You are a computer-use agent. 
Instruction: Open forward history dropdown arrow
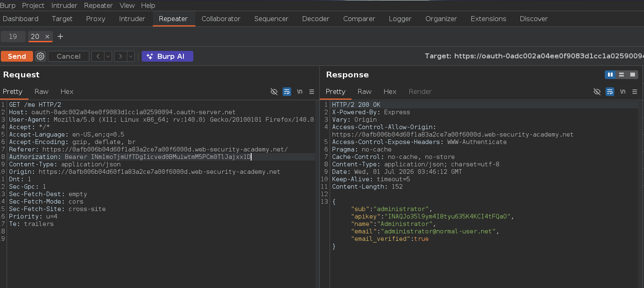tap(131, 56)
